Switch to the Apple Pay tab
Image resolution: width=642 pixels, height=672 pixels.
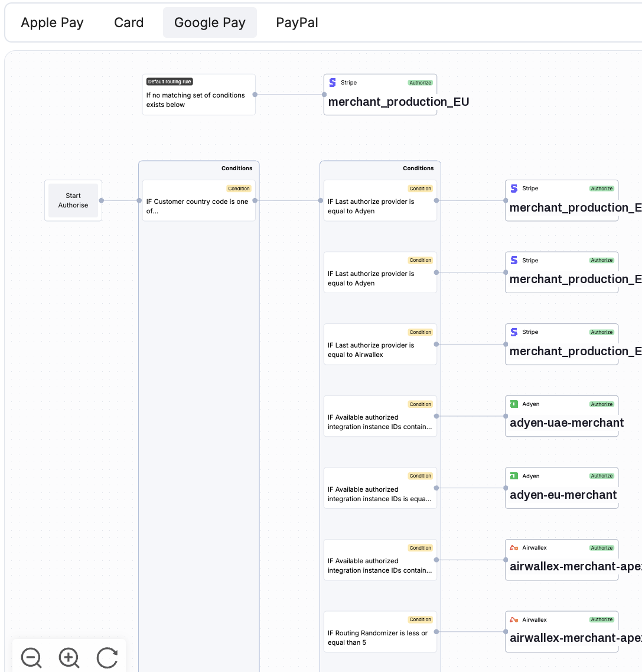click(52, 22)
